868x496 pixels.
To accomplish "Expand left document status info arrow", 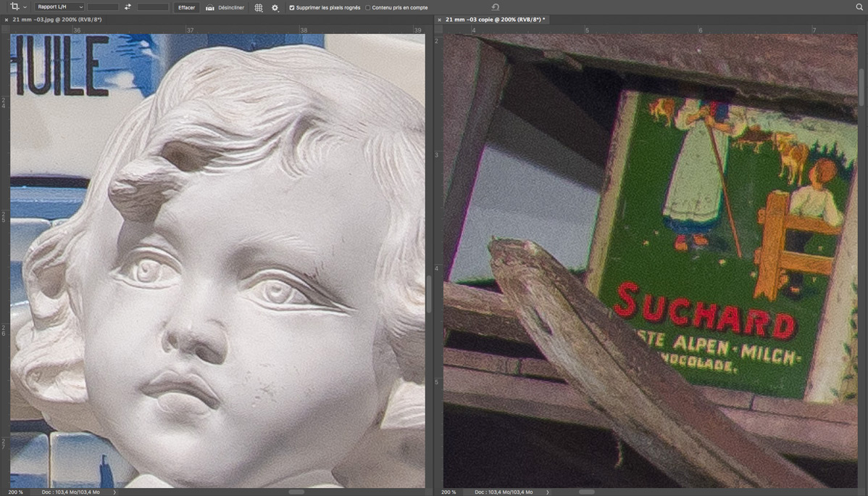I will (x=114, y=492).
